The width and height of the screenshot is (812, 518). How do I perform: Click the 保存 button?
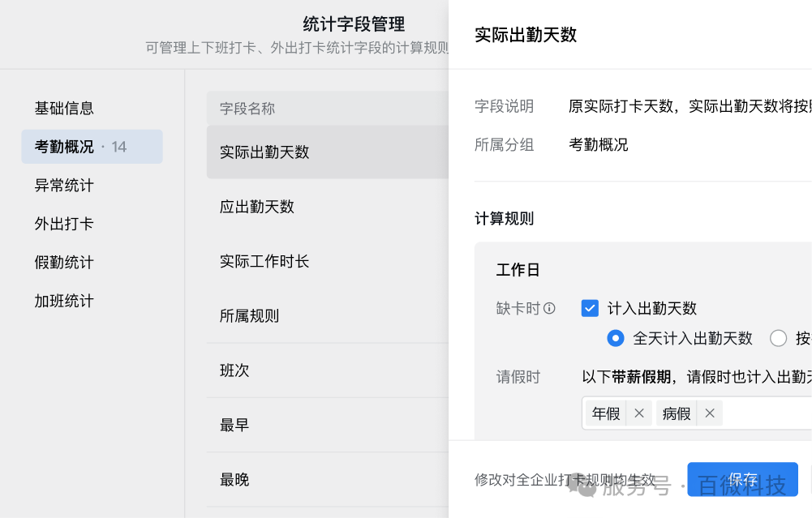pyautogui.click(x=743, y=479)
